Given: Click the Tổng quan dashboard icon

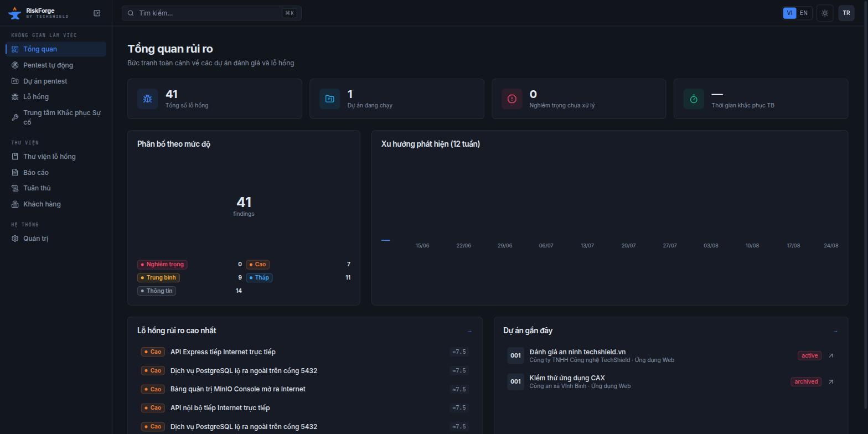Looking at the screenshot, I should [15, 49].
